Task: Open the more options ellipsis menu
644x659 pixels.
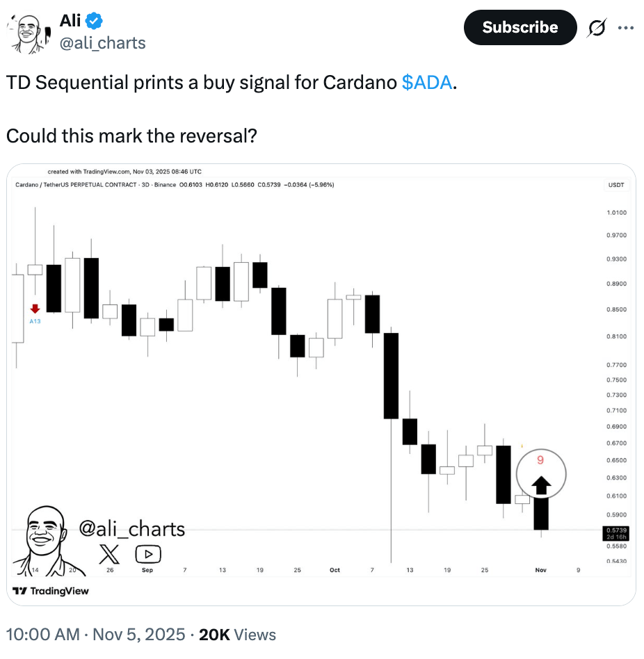Action: (x=625, y=28)
